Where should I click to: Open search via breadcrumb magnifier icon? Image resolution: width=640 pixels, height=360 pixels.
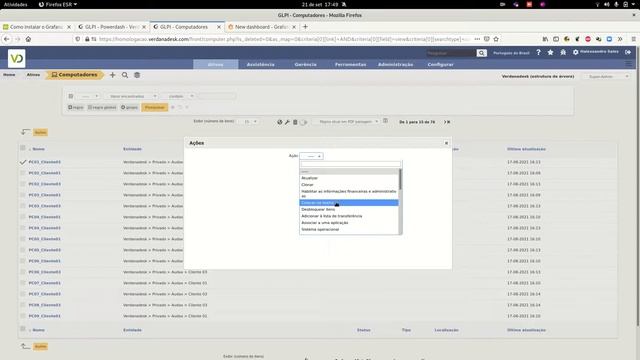point(125,75)
